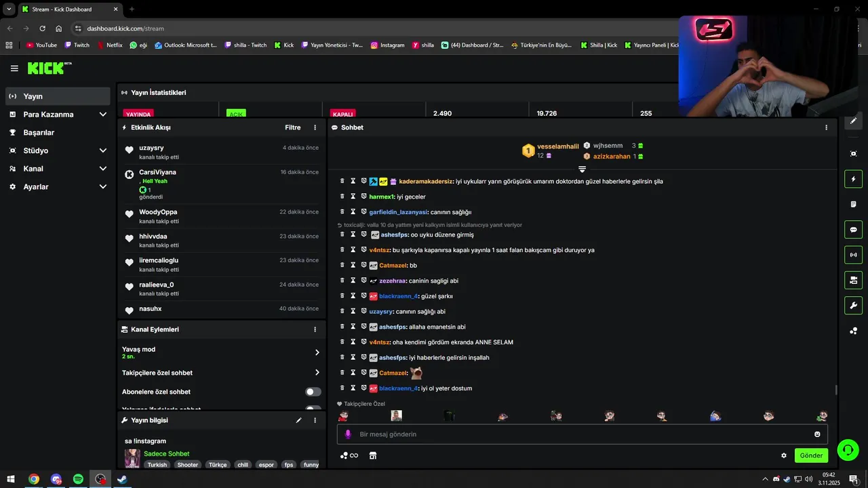Toggle chat panel via speech bubble icon
The width and height of the screenshot is (868, 488).
pyautogui.click(x=854, y=230)
